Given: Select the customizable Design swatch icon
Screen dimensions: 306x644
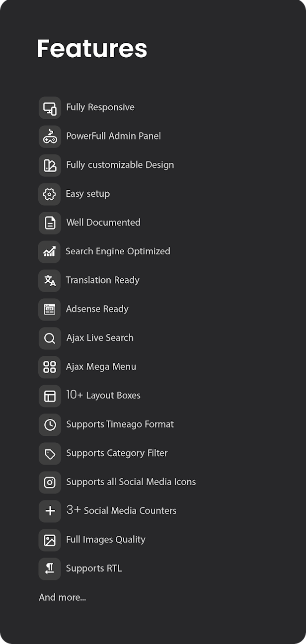Looking at the screenshot, I should [50, 165].
